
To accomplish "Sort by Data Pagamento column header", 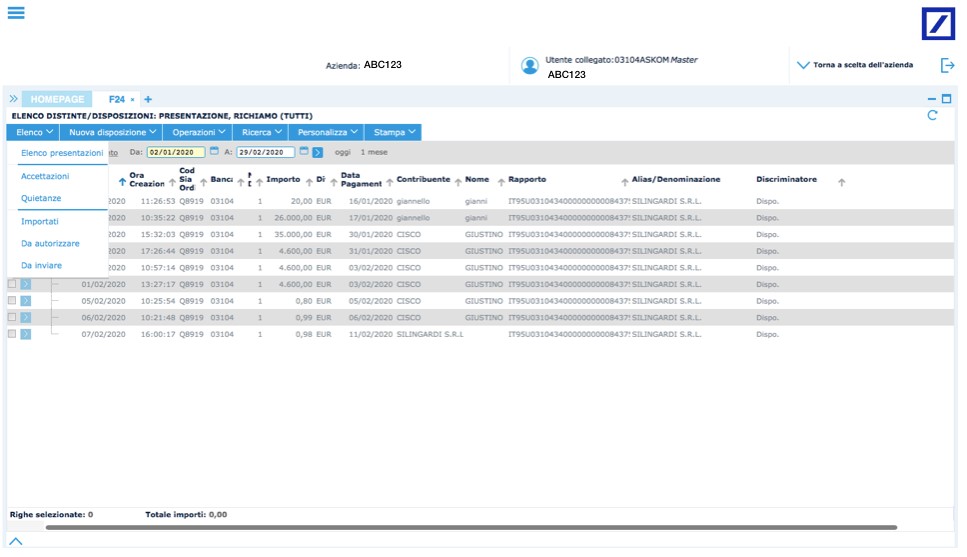I will 361,179.
